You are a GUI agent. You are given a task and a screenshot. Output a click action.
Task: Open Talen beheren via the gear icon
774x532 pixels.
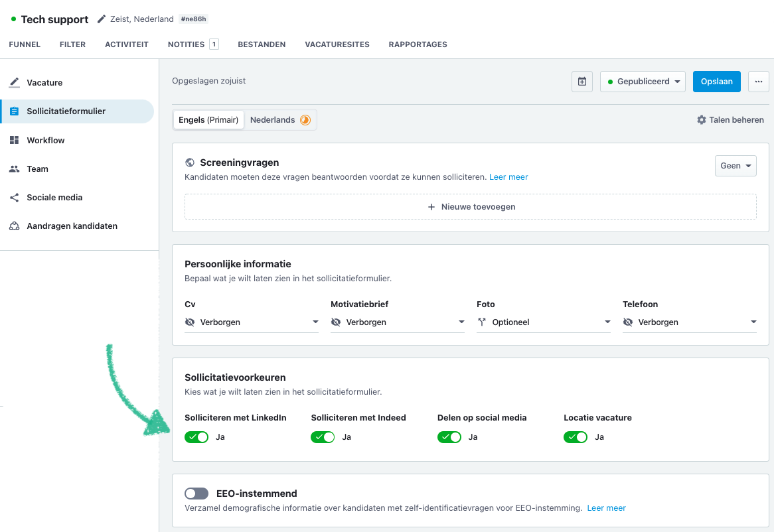pyautogui.click(x=702, y=119)
